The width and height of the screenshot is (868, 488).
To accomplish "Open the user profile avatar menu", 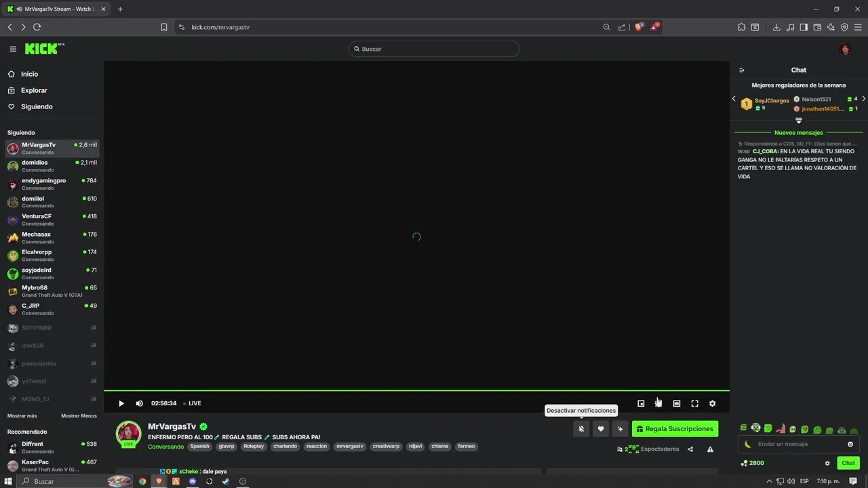I will point(845,49).
